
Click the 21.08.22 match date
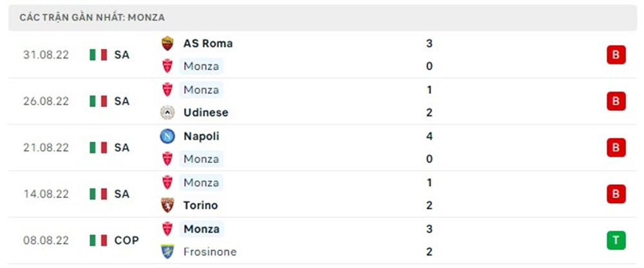point(46,148)
